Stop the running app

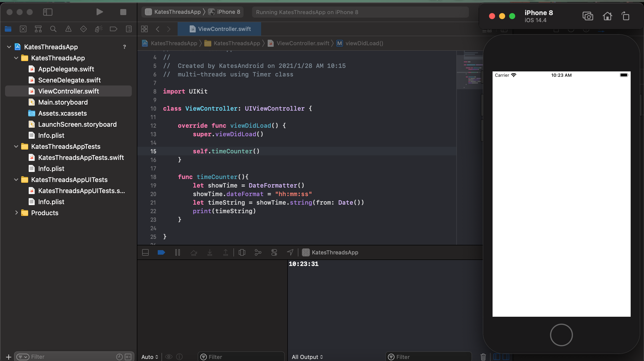pos(123,12)
